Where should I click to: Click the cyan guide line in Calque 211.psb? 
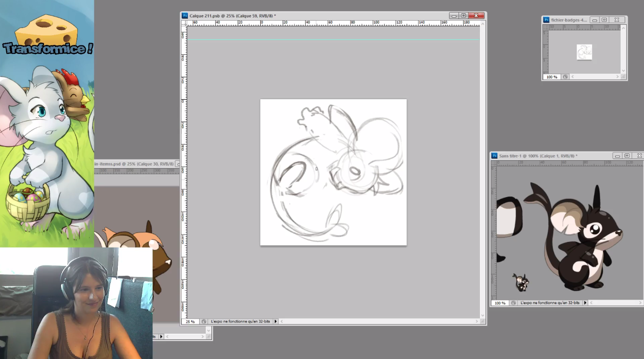(333, 39)
